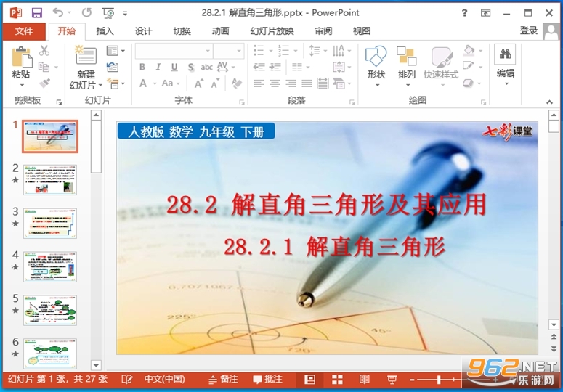
Task: Open Comments (批注) pane in status bar
Action: coord(267,379)
